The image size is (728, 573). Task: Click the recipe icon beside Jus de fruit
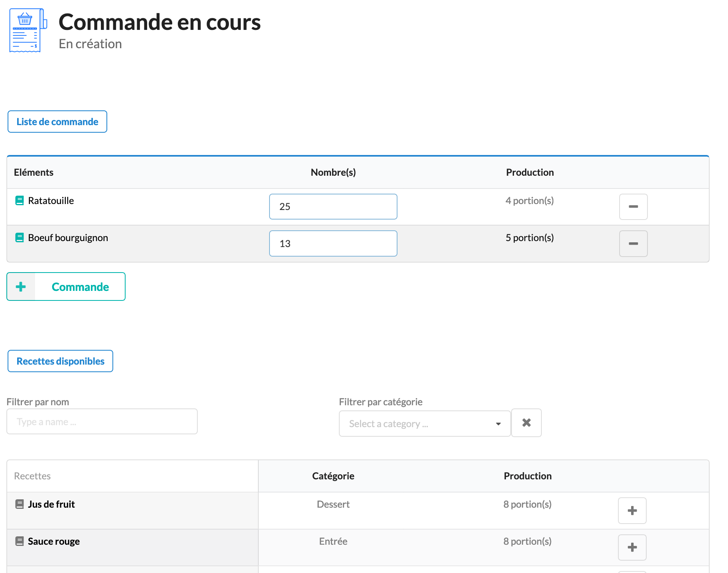(20, 503)
